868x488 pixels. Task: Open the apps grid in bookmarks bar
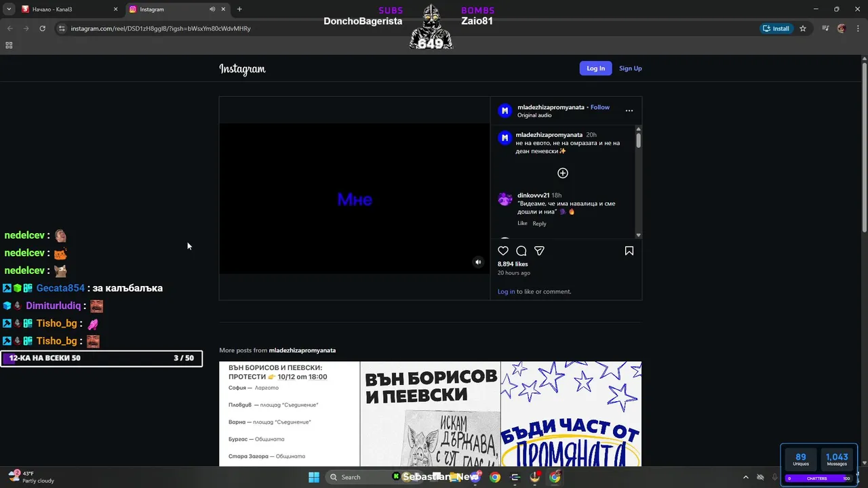point(9,45)
